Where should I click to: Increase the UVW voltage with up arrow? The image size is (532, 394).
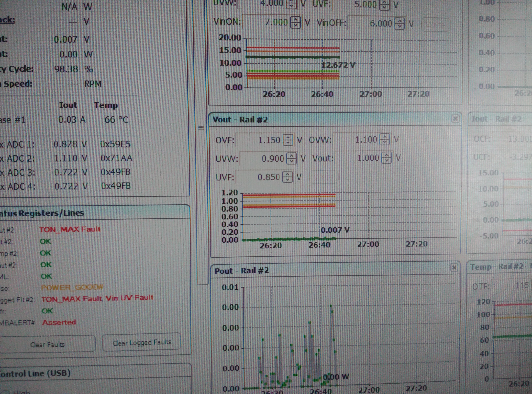[291, 156]
